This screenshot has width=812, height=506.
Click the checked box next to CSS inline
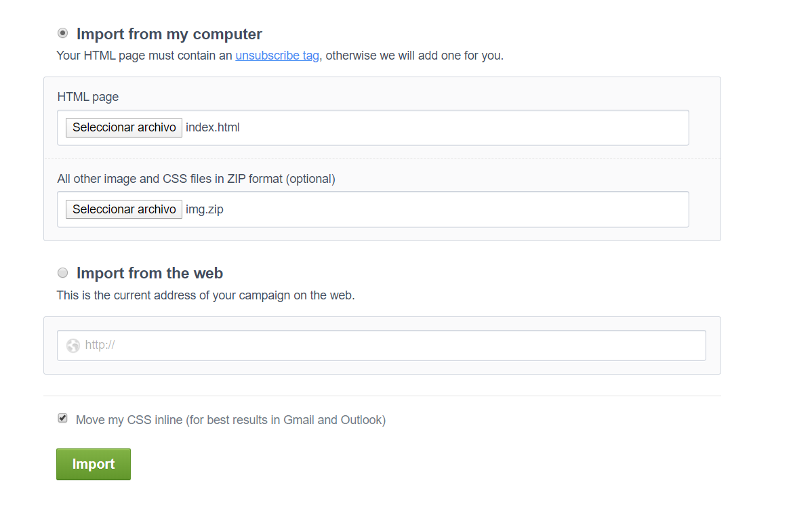62,418
